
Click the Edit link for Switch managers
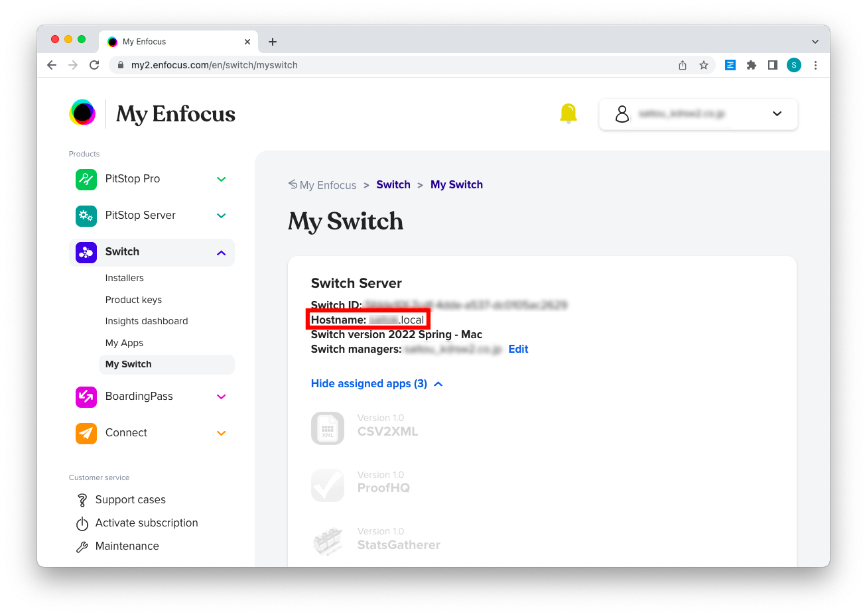tap(518, 349)
